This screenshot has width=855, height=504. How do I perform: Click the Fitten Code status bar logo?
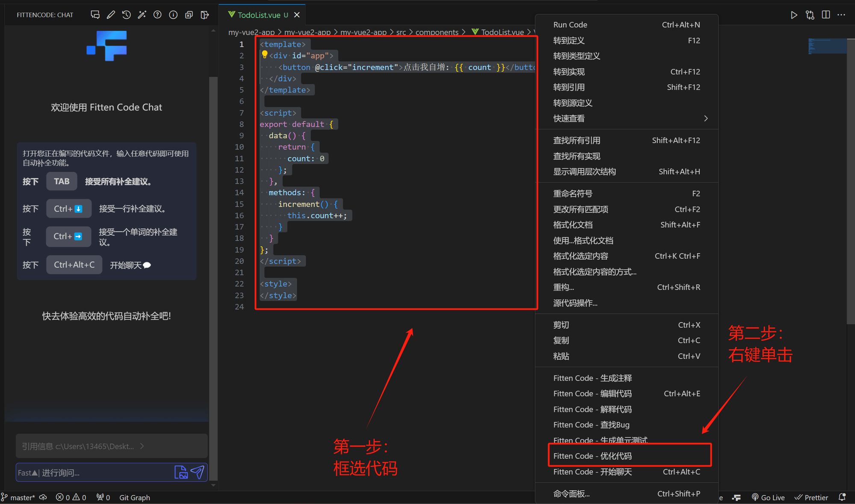tap(736, 498)
